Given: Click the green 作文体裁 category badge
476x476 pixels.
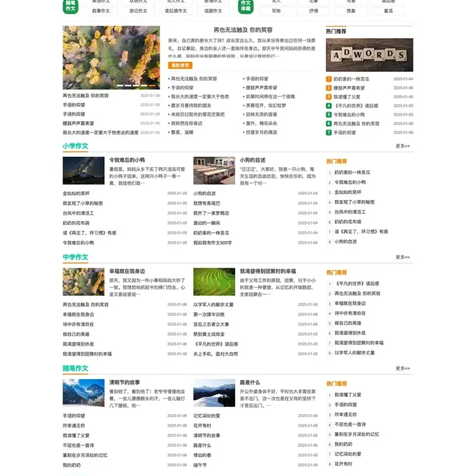Looking at the screenshot, I should point(246,6).
